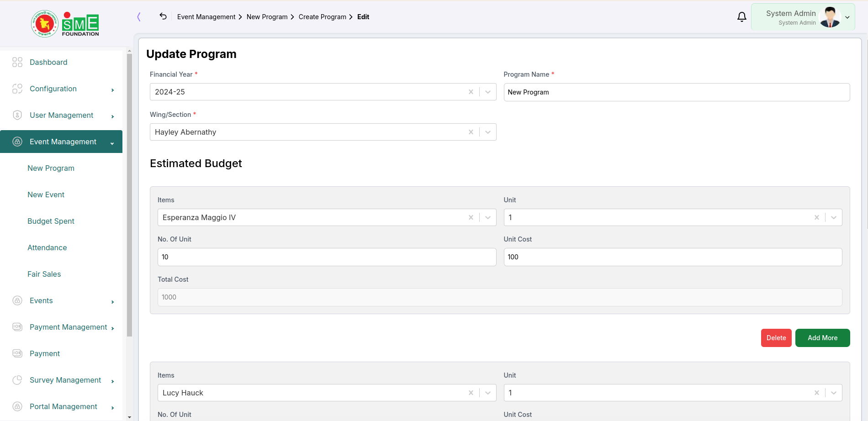Clear the Wing/Section Hayley Abernathy selection
The image size is (868, 421).
471,132
